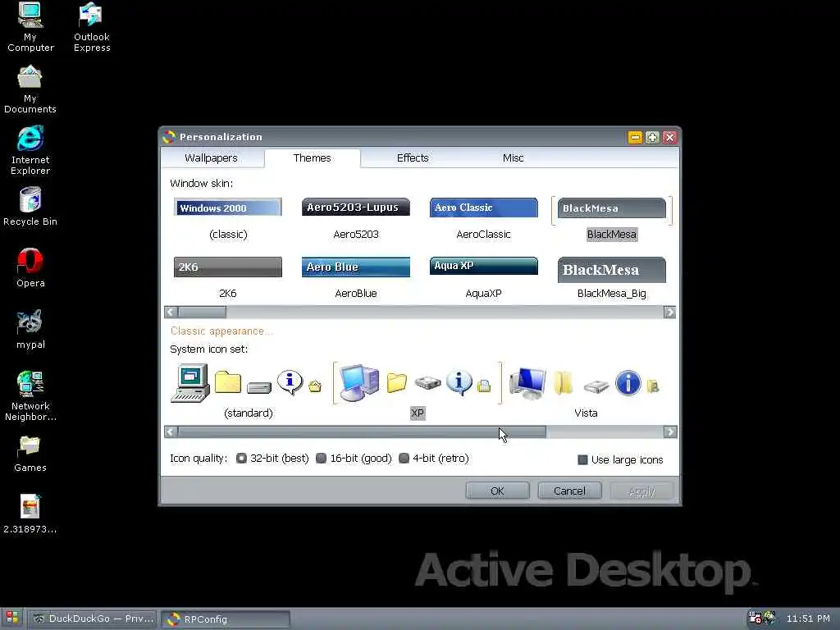Click the 11:51 PM taskbar clock
Screen dimensions: 840x630
[808, 619]
